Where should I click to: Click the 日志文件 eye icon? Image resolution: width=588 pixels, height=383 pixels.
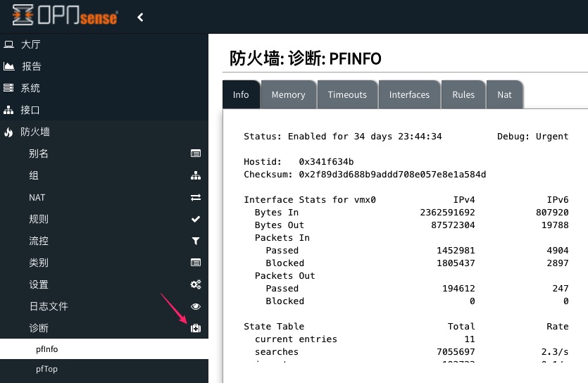click(x=196, y=306)
